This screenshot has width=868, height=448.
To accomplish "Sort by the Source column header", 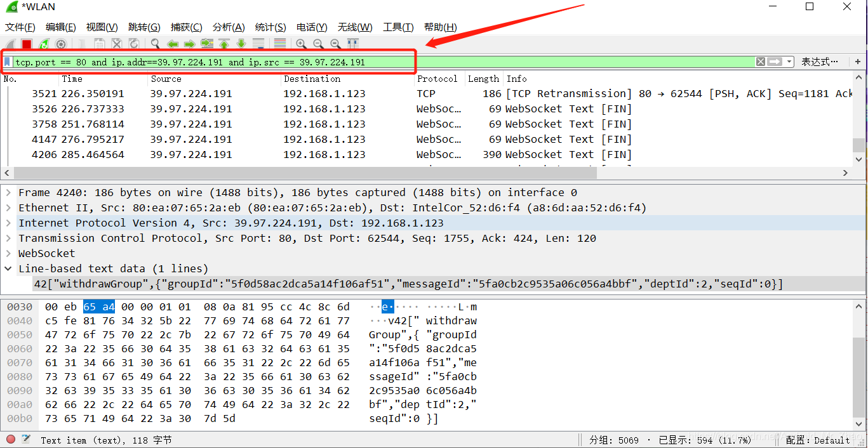I will (x=214, y=79).
